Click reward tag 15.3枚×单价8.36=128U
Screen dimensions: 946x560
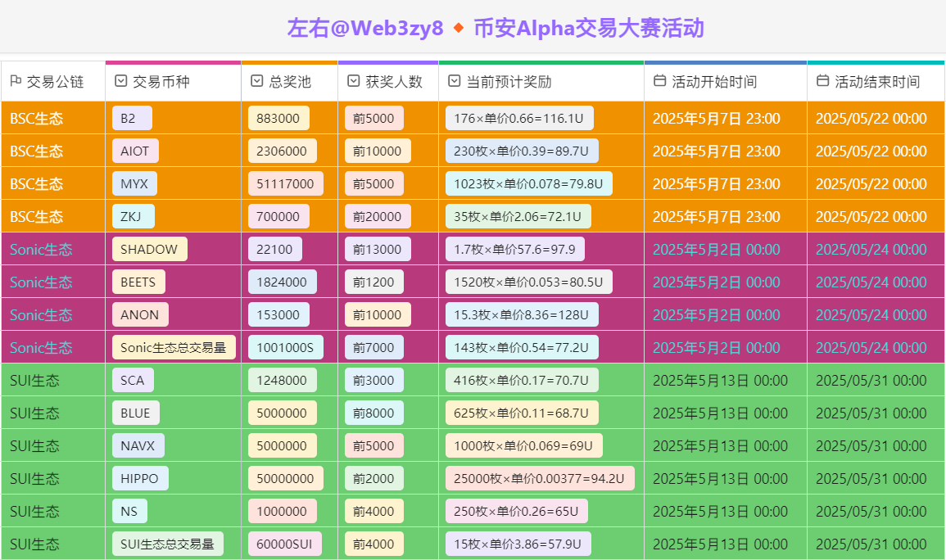[522, 314]
